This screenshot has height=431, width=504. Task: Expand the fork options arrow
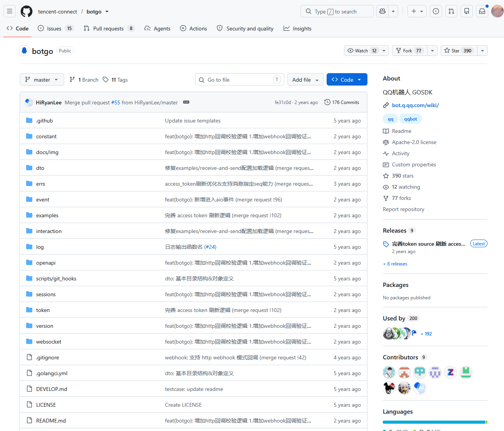pyautogui.click(x=432, y=50)
